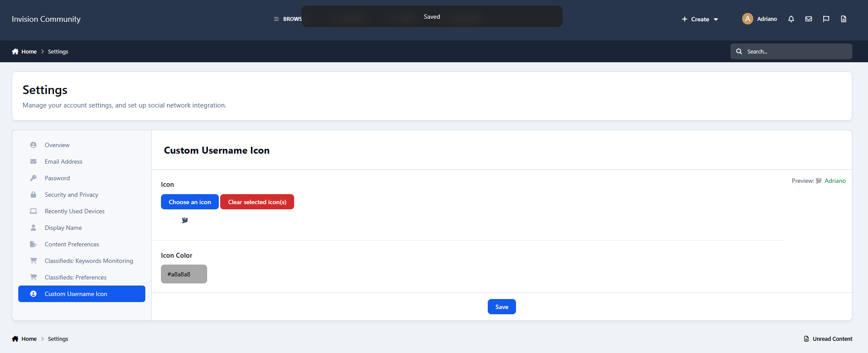
Task: Click Adriano's avatar circle in header
Action: (x=747, y=19)
